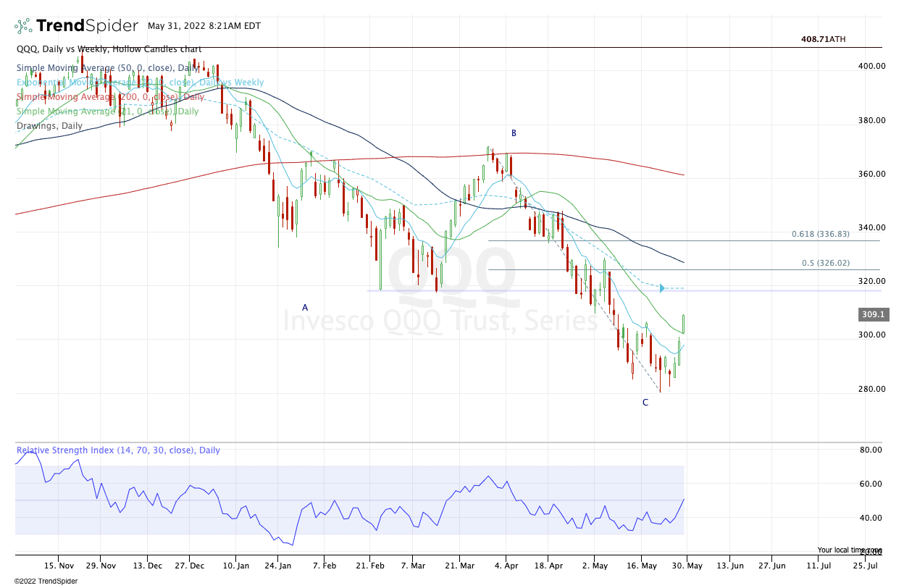904x588 pixels.
Task: Click wave label A on the chart
Action: click(x=305, y=308)
